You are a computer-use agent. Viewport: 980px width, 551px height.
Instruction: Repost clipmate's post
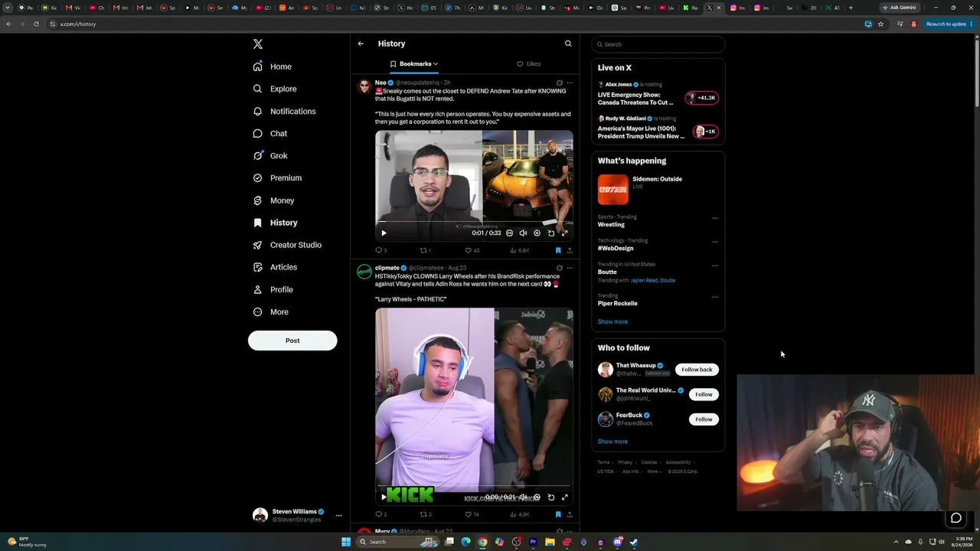coord(426,514)
